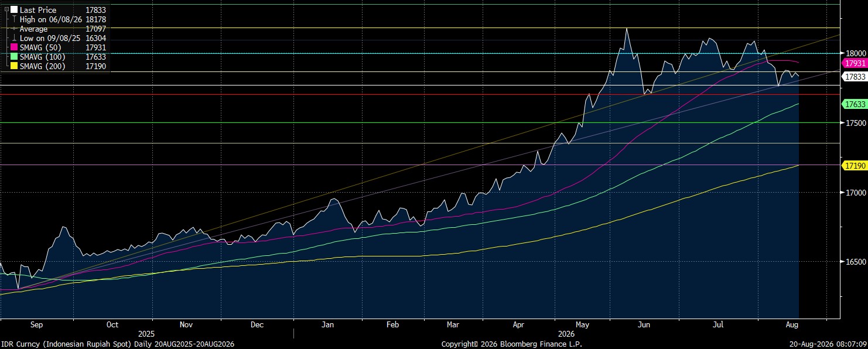Click the legend value 18178
This screenshot has height=349, width=868.
tap(95, 19)
